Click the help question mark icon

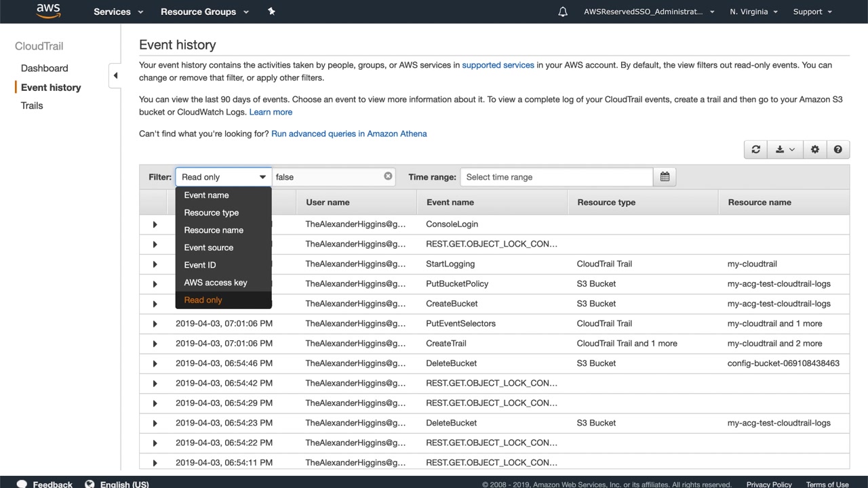coord(838,150)
